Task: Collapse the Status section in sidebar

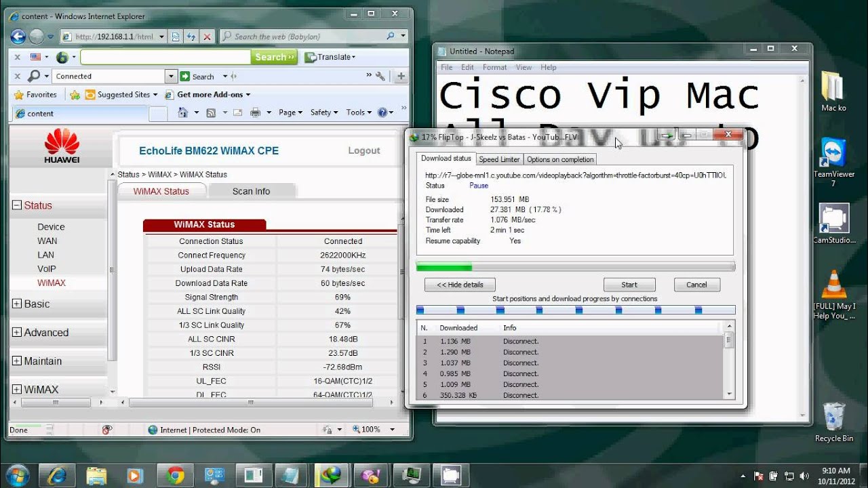Action: [17, 205]
